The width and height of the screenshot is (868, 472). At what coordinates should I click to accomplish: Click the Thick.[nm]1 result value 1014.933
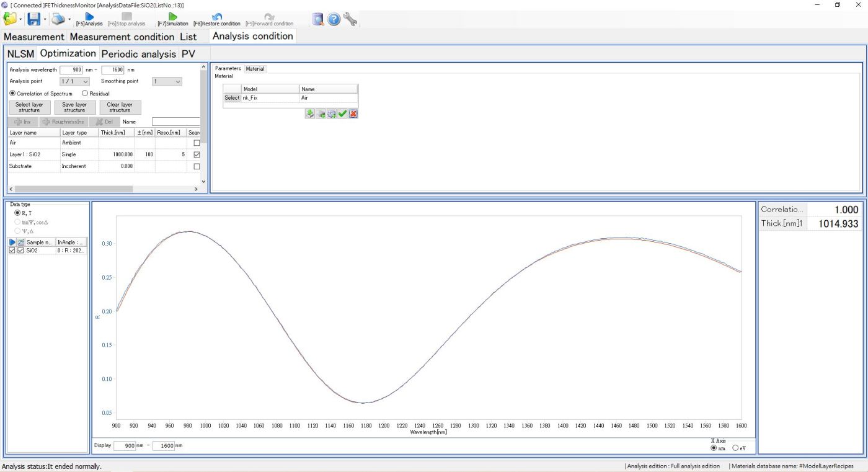[834, 223]
